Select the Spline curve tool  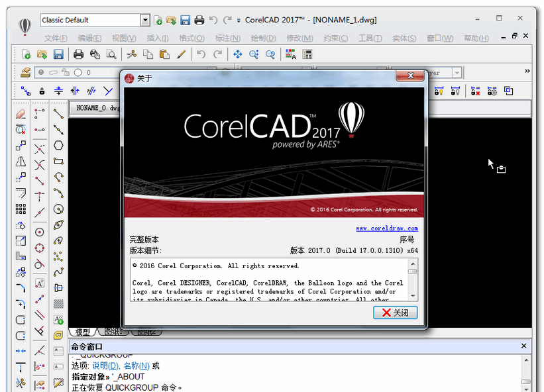click(58, 272)
